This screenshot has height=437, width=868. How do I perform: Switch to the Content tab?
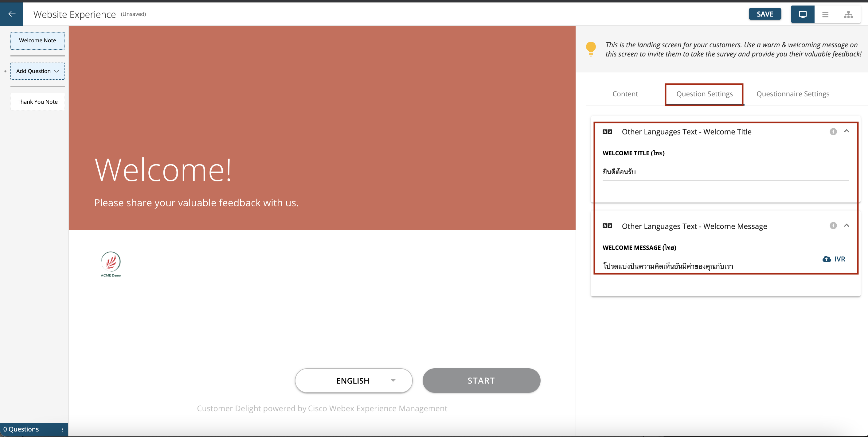click(625, 94)
